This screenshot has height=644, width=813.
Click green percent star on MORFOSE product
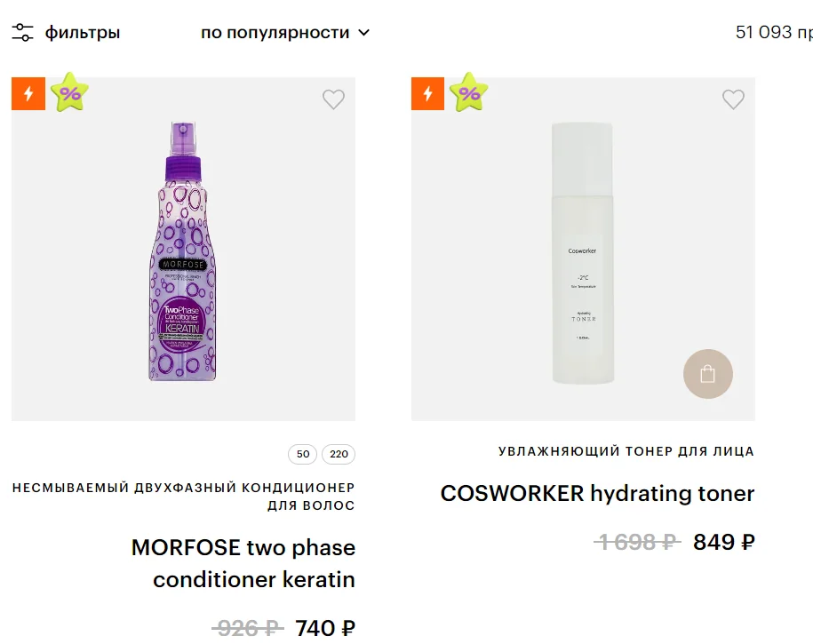click(x=69, y=92)
